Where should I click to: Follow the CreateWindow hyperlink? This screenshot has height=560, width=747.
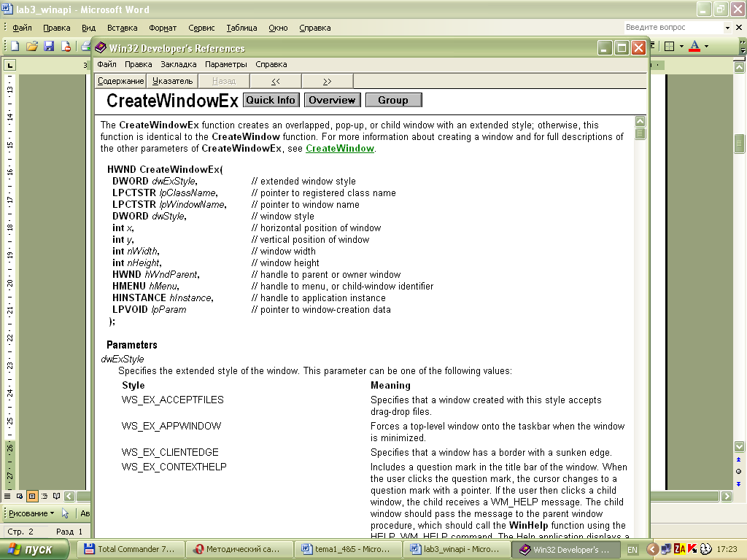click(x=340, y=149)
